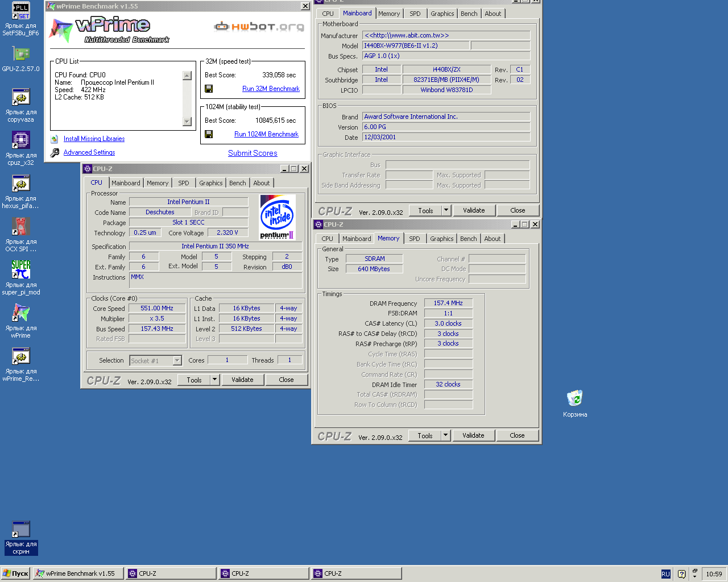
Task: Click the wPrime title bar icon
Action: (x=51, y=6)
